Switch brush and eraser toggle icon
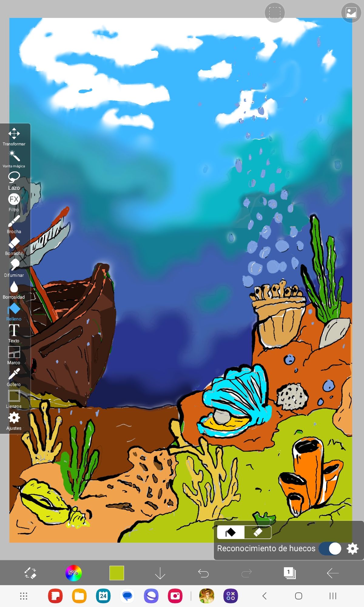364x607 pixels. tap(30, 573)
